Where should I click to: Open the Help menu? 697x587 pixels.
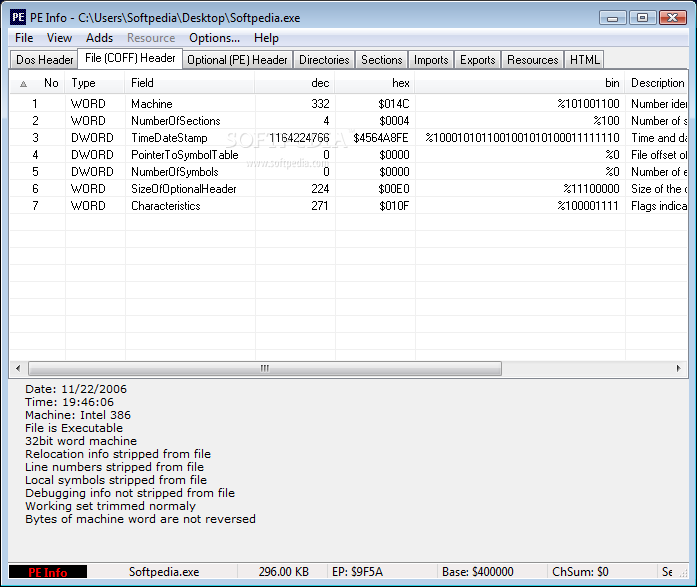pyautogui.click(x=266, y=38)
